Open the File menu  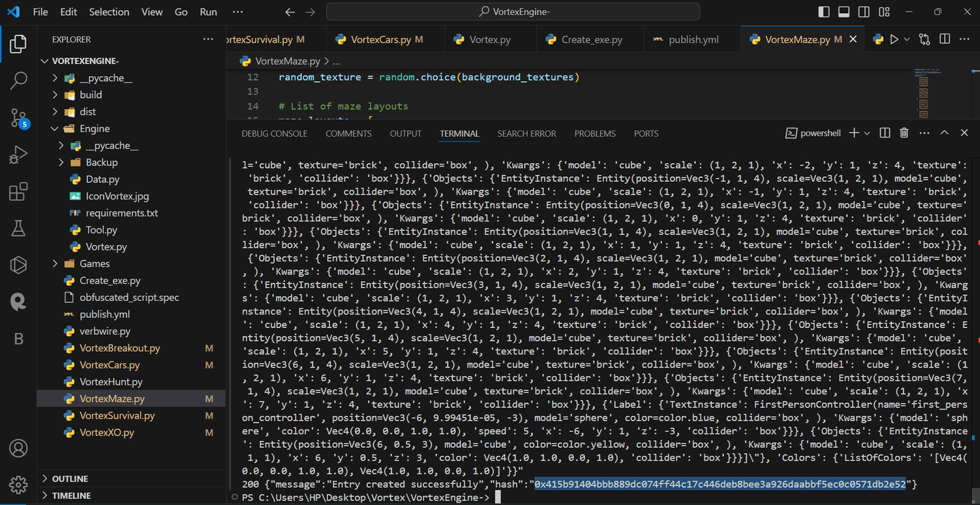[40, 12]
